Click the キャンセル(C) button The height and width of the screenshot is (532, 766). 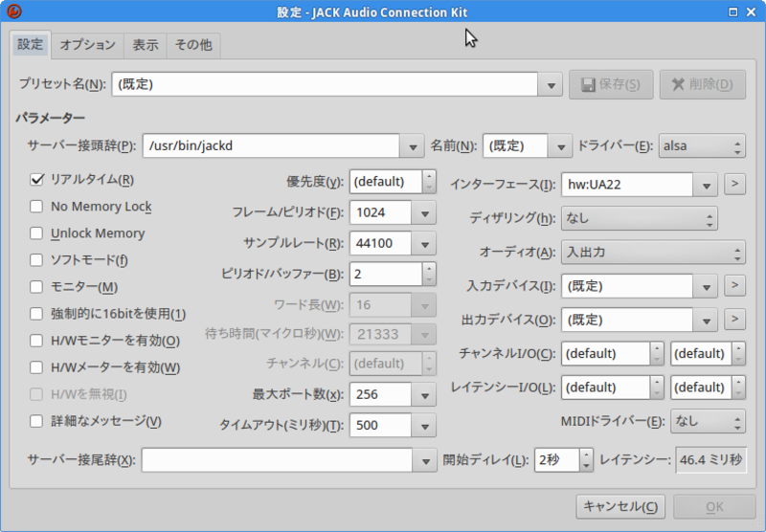(x=620, y=506)
